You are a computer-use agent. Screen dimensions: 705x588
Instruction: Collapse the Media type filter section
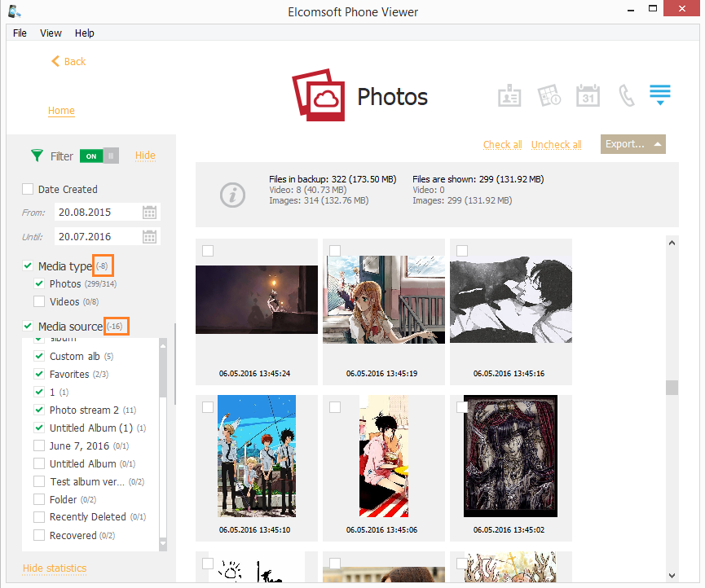pos(103,265)
